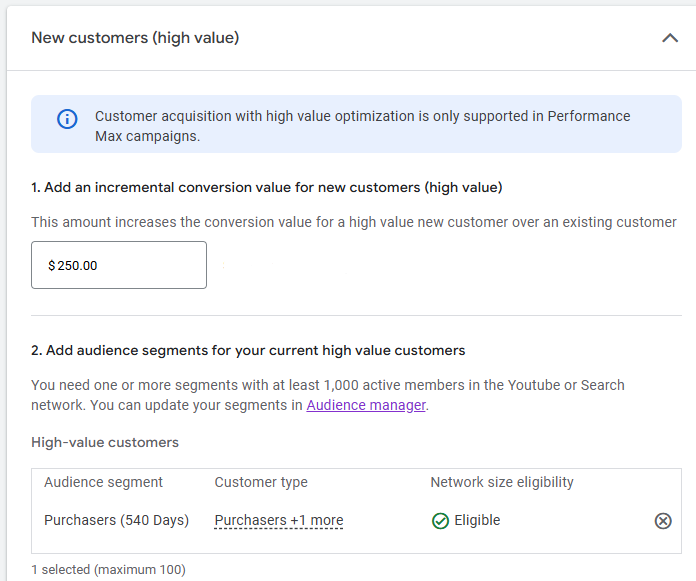Click the blue info icon in banner

pyautogui.click(x=67, y=120)
